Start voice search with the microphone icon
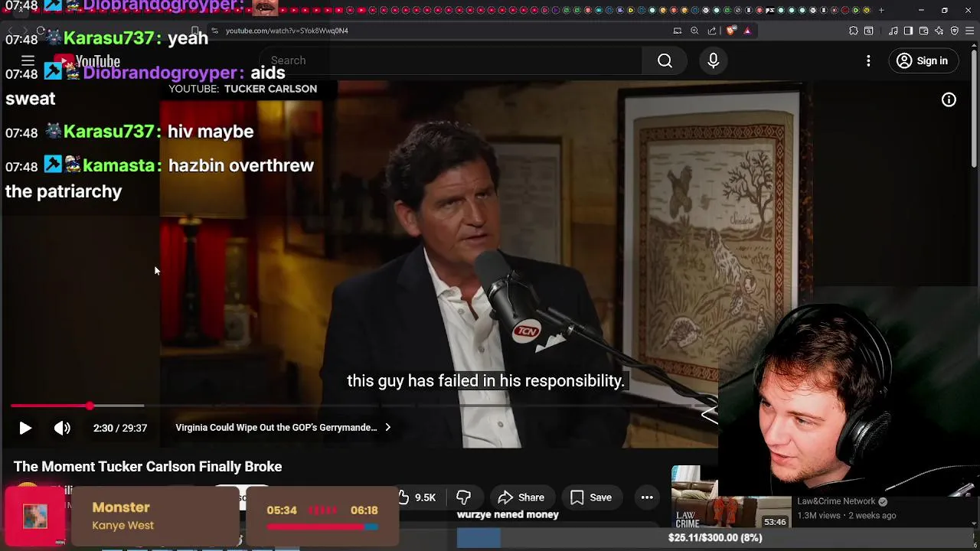The width and height of the screenshot is (980, 551). tap(713, 60)
